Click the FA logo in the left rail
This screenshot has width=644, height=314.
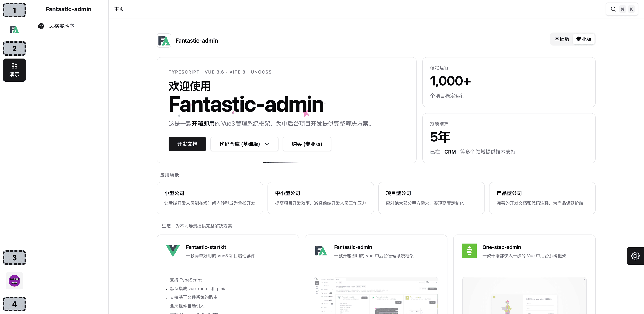pos(14,29)
